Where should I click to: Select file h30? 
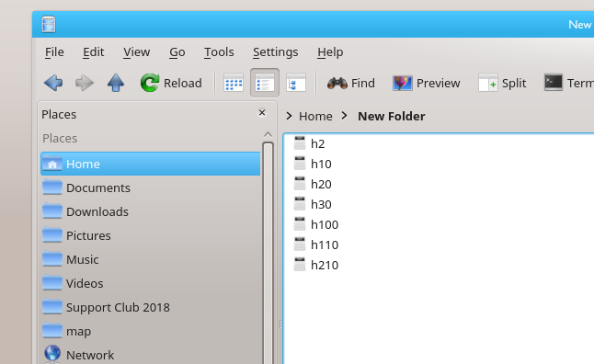click(x=321, y=205)
